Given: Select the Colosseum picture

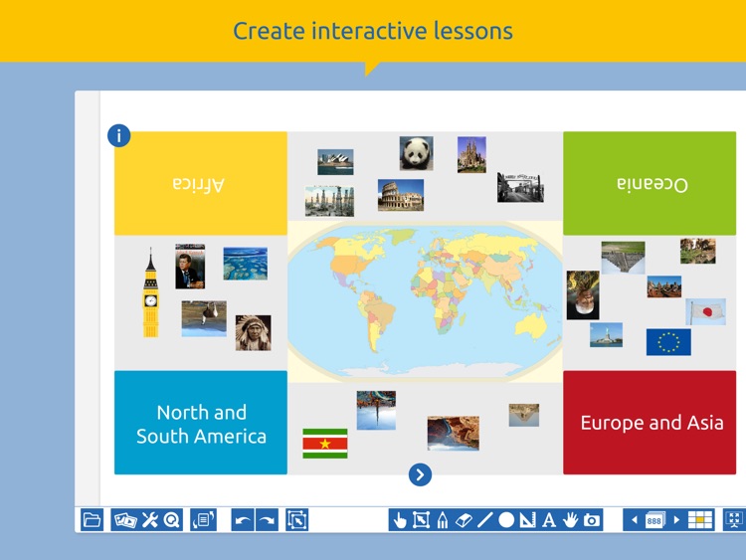Looking at the screenshot, I should click(401, 195).
